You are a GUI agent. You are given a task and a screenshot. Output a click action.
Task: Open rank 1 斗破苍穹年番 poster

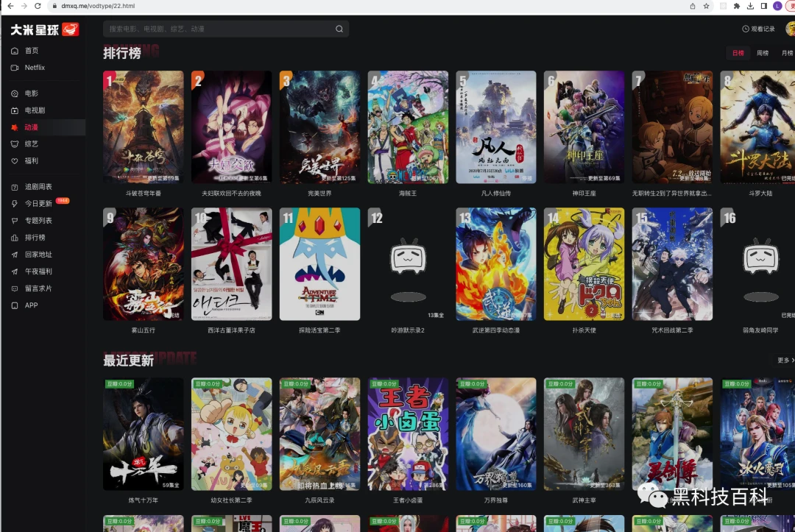[143, 127]
